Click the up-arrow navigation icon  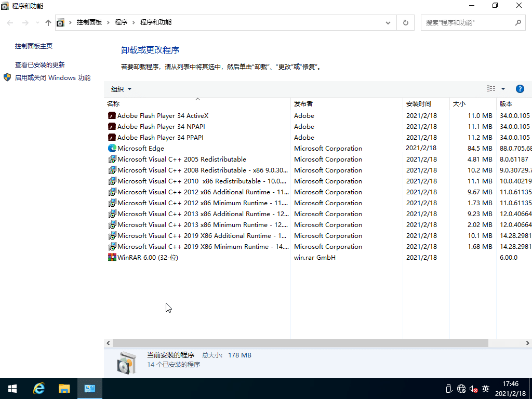coord(48,22)
